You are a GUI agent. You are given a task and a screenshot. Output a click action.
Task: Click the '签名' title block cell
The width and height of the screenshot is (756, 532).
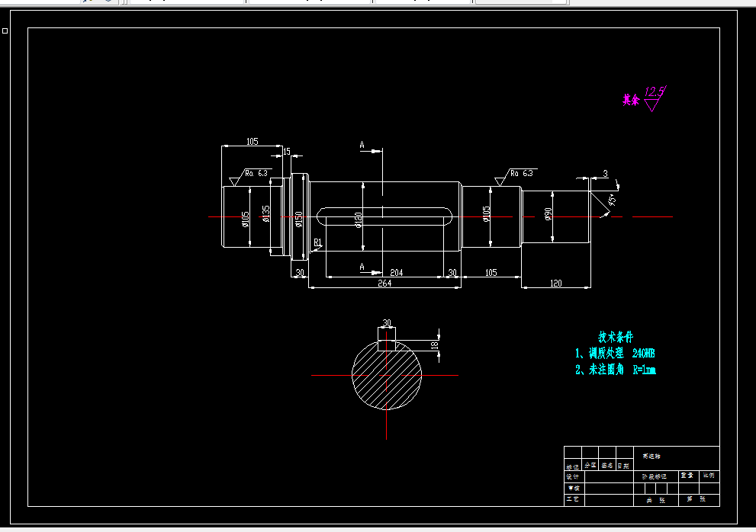coord(607,466)
